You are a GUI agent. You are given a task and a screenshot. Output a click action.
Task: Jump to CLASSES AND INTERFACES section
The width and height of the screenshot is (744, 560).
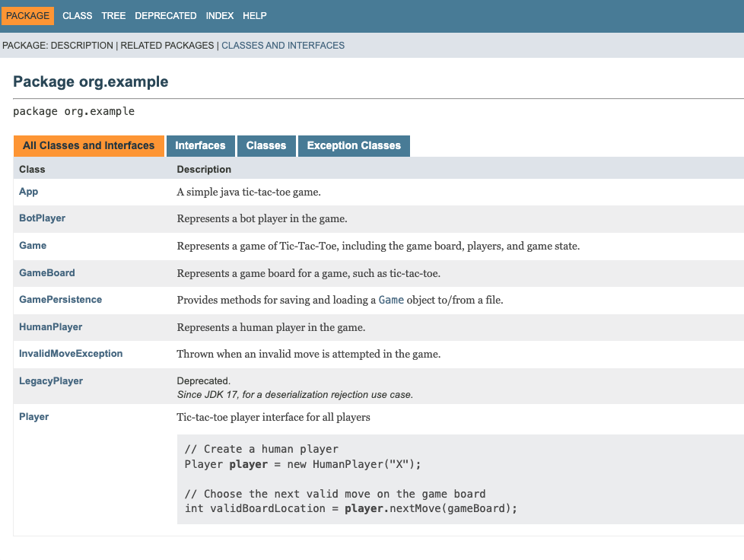pos(283,46)
